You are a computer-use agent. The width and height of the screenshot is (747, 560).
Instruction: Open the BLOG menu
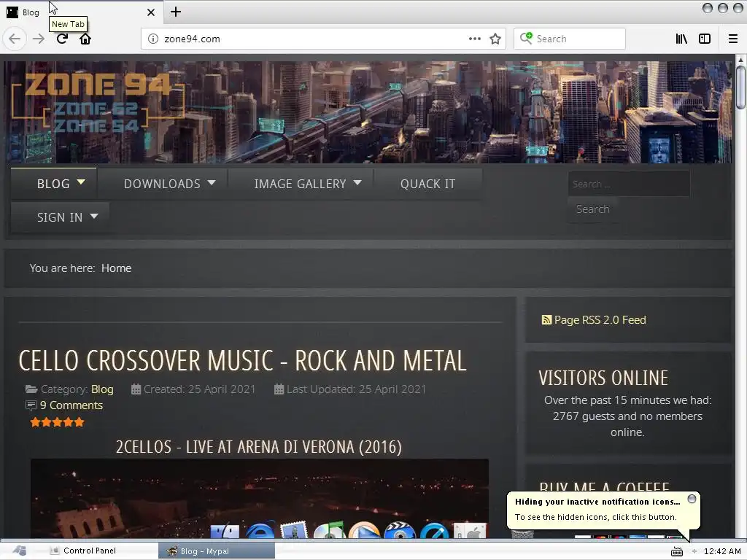tap(53, 184)
